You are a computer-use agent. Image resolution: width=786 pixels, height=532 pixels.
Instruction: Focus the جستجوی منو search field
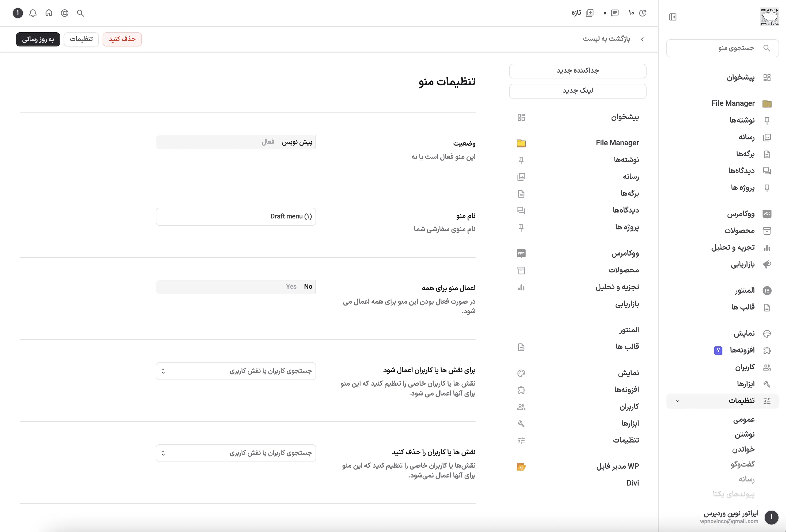coord(722,48)
